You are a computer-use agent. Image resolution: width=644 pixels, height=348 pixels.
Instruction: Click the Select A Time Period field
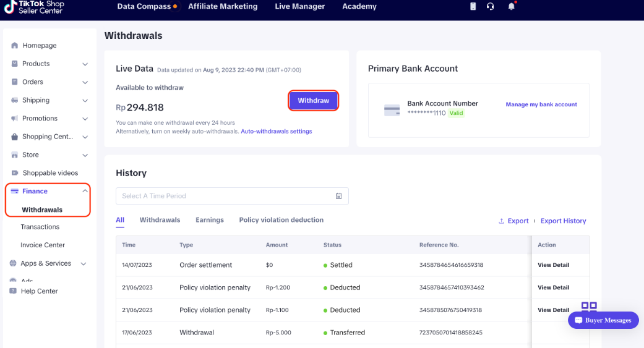click(226, 196)
